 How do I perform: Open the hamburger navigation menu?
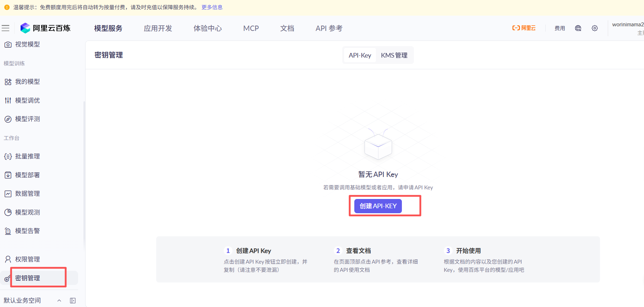[x=6, y=28]
